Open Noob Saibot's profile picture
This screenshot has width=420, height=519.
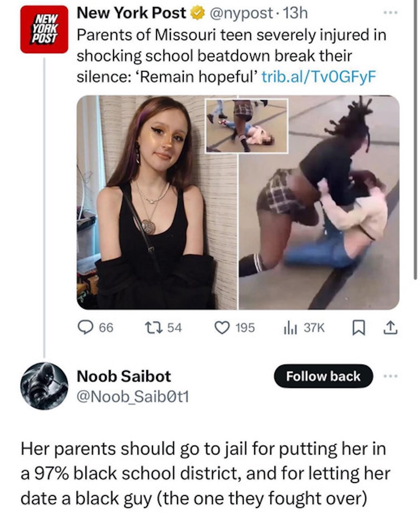point(44,386)
